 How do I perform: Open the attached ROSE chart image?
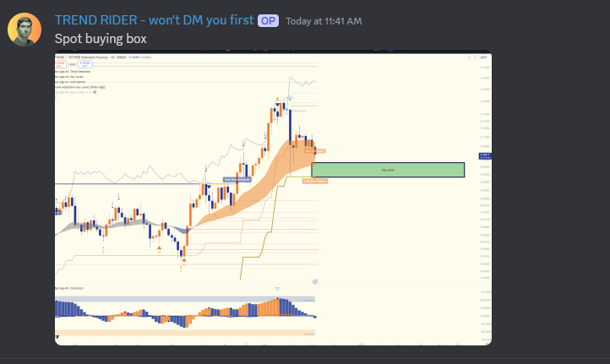[x=273, y=198]
